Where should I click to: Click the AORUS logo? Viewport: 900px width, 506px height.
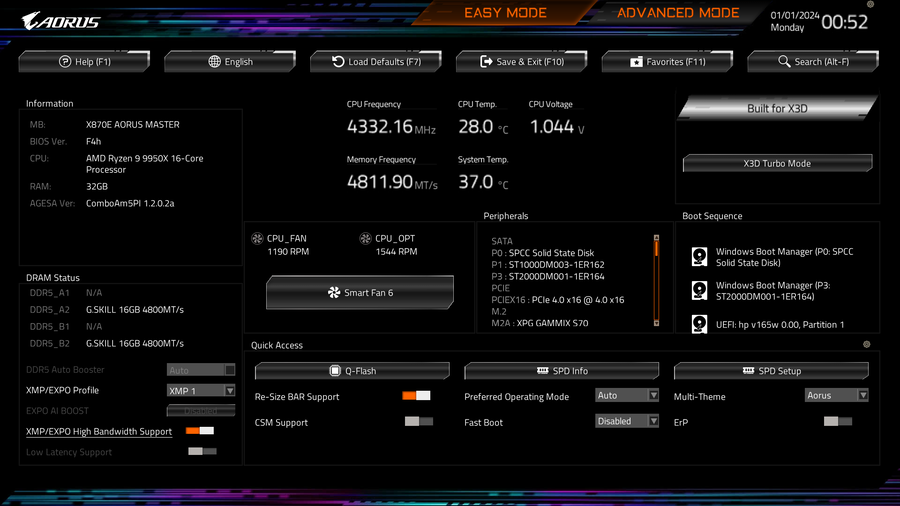61,21
